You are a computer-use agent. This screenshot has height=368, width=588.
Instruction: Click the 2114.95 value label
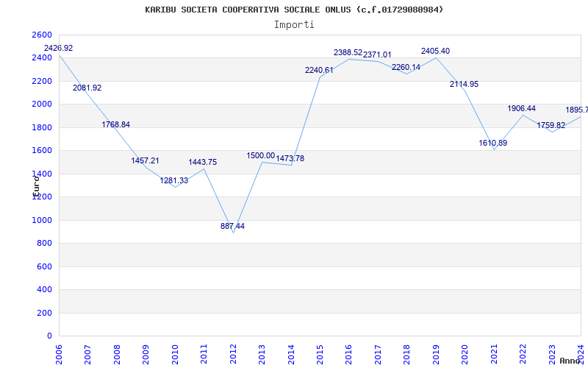pyautogui.click(x=465, y=84)
